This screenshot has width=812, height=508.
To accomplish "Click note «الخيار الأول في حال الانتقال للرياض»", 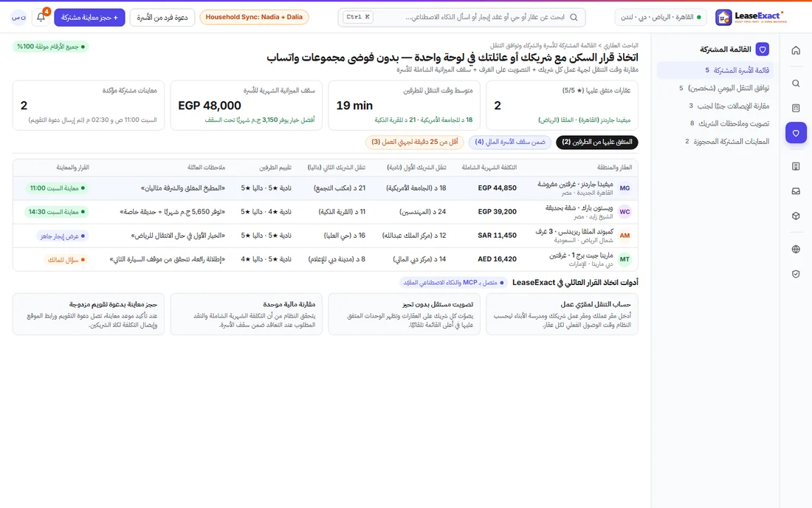I will click(178, 236).
